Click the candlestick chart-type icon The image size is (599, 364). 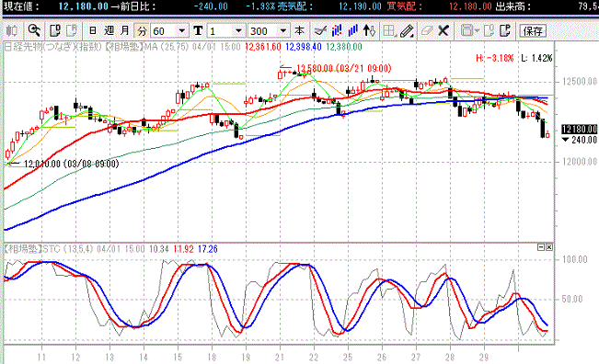click(12, 30)
